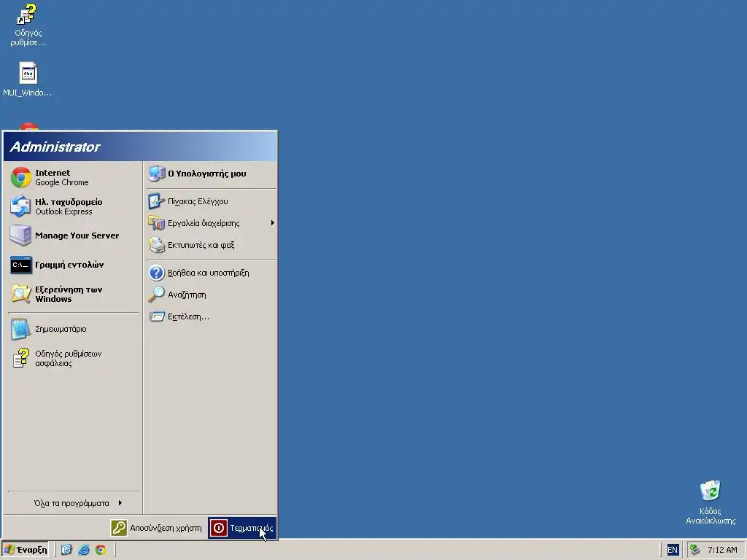Viewport: 747px width, 560px height.
Task: Click the Outlook Express envelope icon
Action: click(20, 206)
